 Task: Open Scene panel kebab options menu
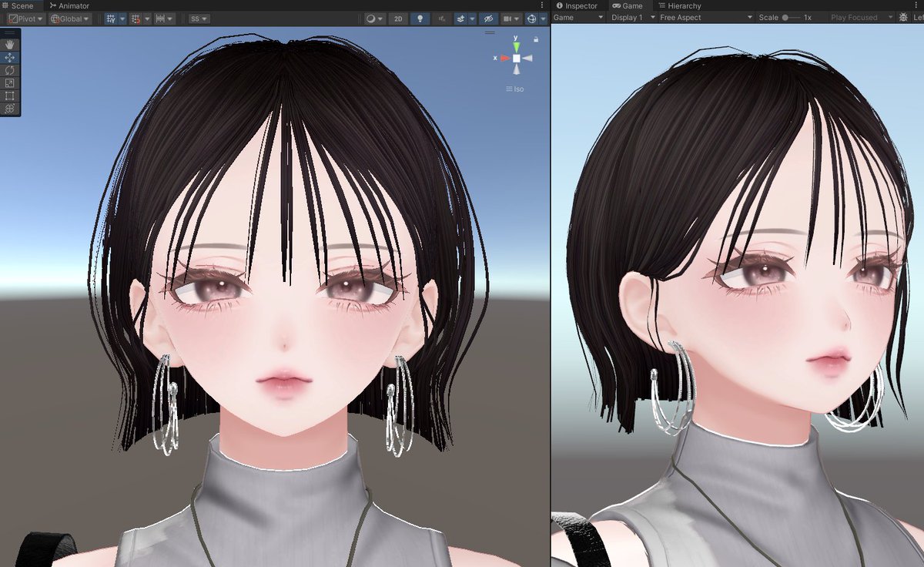(543, 5)
